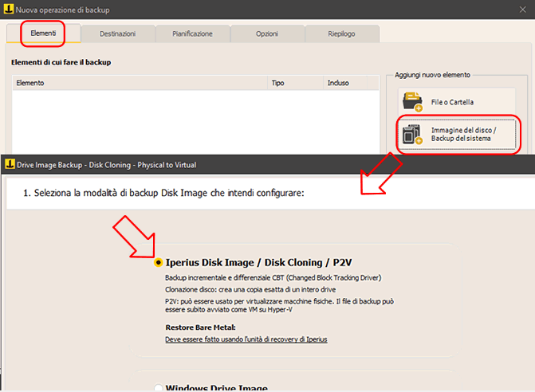Go to the Opzioni tab
The width and height of the screenshot is (535, 392).
pos(267,34)
